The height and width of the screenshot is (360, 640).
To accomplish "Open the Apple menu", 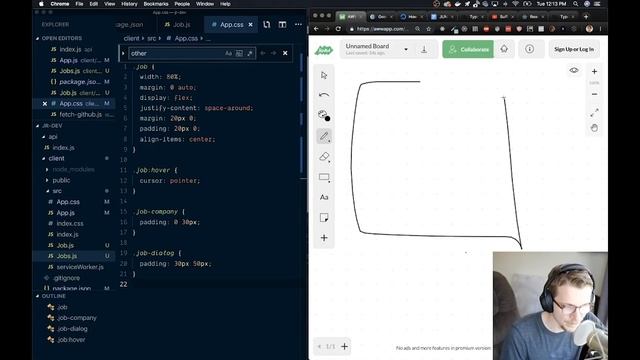I will pos(41,4).
